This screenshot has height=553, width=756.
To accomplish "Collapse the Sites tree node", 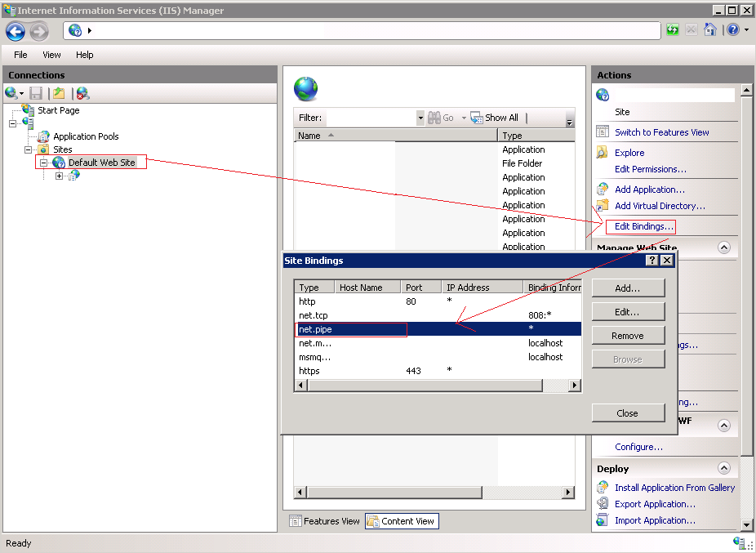I will click(x=29, y=149).
